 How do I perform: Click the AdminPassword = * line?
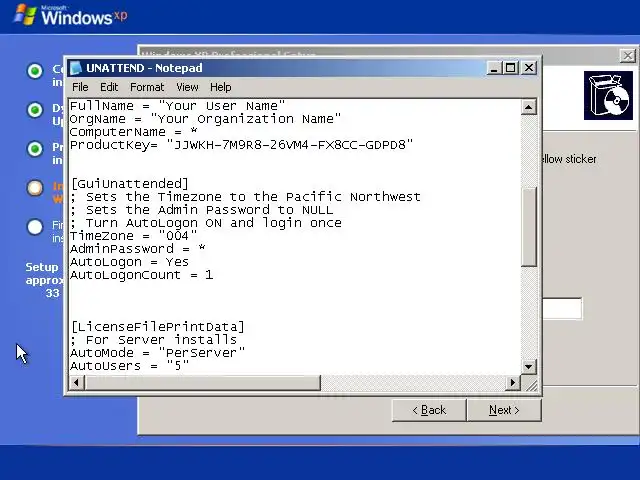pos(138,249)
